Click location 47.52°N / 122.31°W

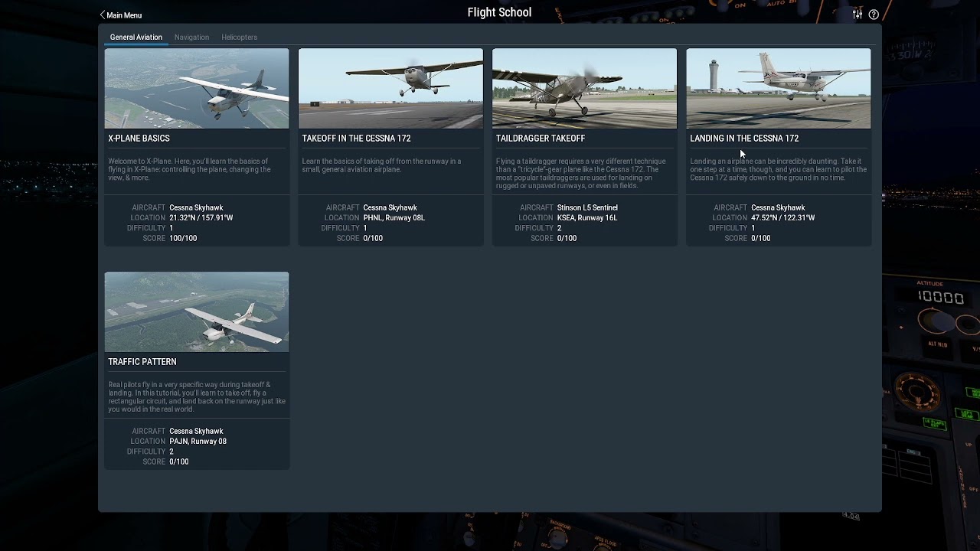pos(782,218)
